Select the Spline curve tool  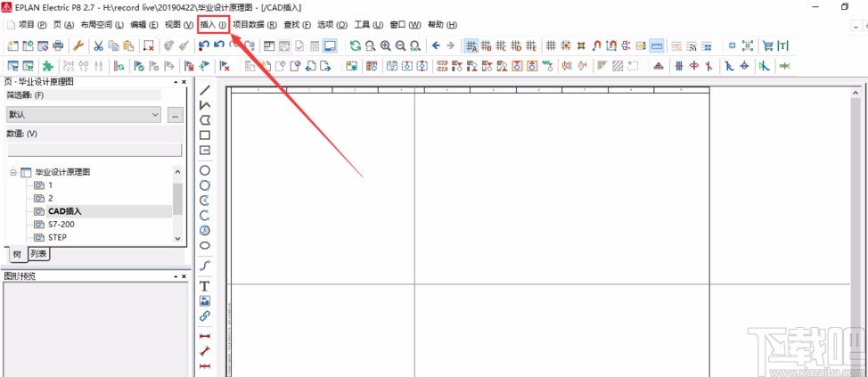(x=205, y=266)
